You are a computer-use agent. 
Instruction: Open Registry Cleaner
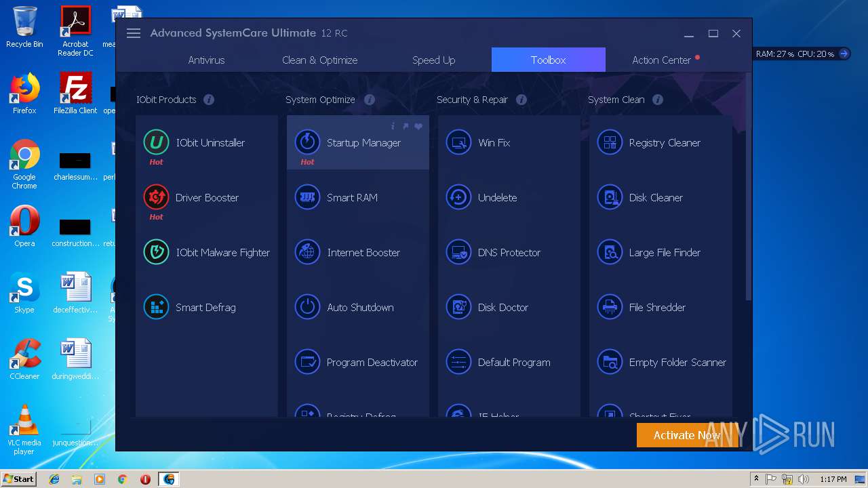click(x=660, y=143)
